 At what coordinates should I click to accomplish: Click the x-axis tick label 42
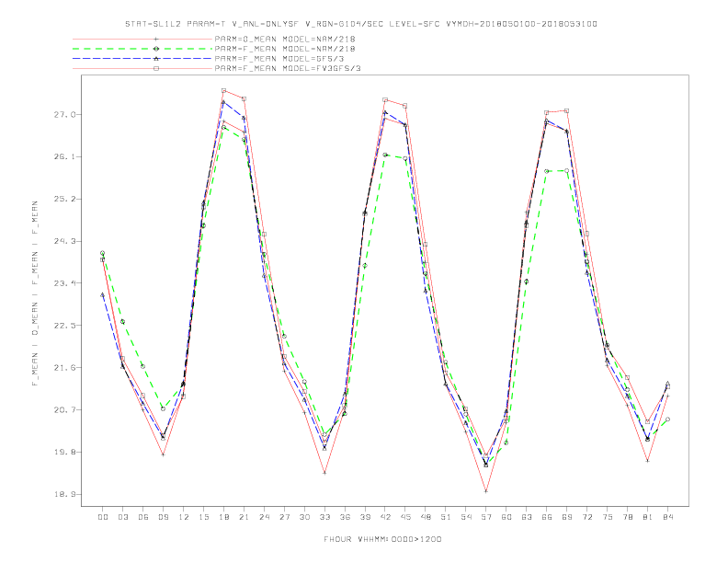point(385,517)
